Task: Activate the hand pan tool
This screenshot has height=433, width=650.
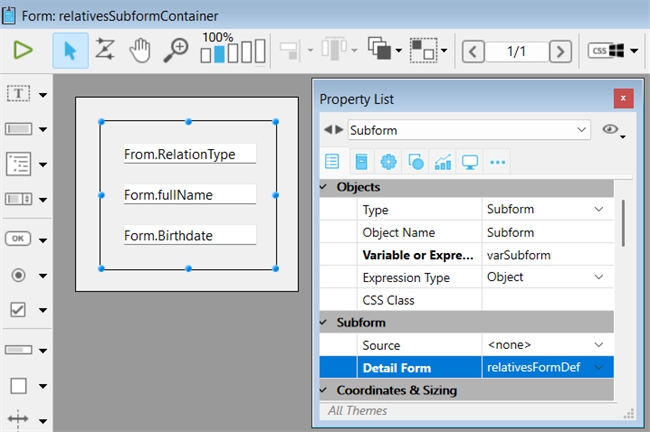Action: coord(140,50)
